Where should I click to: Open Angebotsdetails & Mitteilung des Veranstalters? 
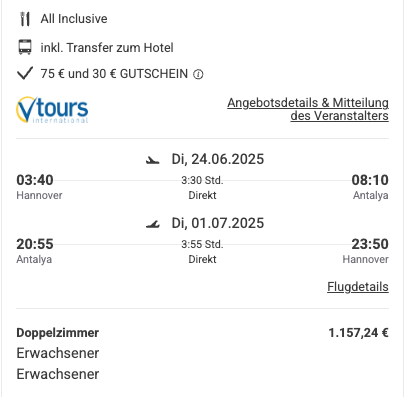coord(308,109)
